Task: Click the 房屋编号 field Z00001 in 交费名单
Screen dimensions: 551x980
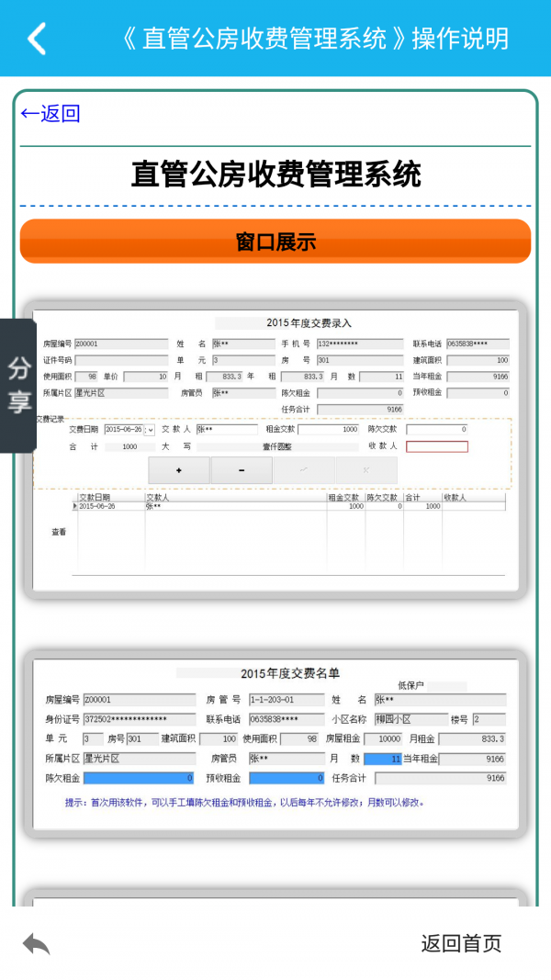Action: (x=140, y=699)
